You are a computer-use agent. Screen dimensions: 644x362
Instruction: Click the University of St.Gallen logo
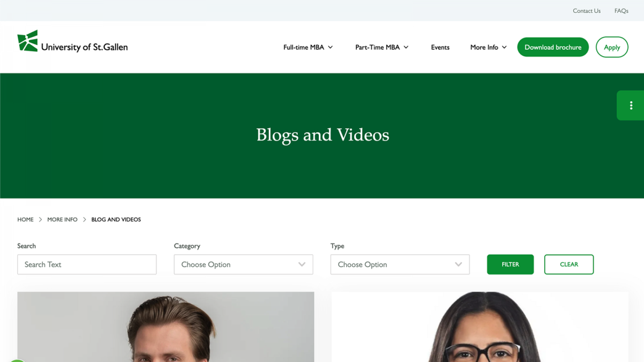(x=72, y=41)
